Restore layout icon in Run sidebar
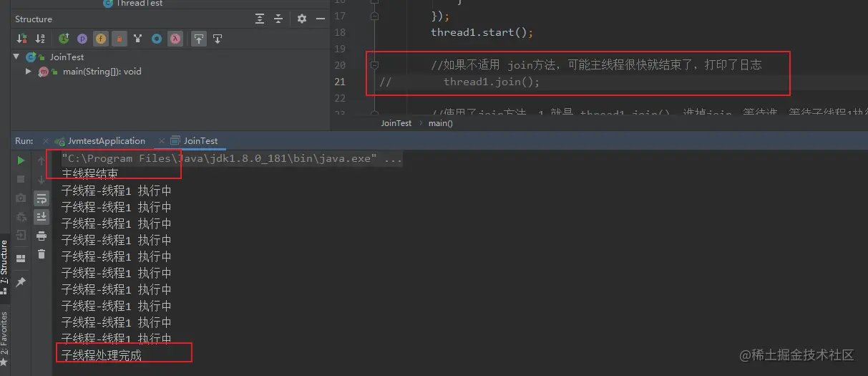The height and width of the screenshot is (376, 868). click(x=21, y=258)
